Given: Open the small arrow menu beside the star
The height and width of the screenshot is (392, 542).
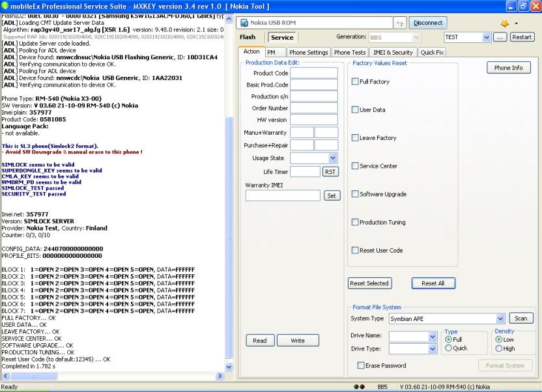Looking at the screenshot, I should [x=516, y=23].
